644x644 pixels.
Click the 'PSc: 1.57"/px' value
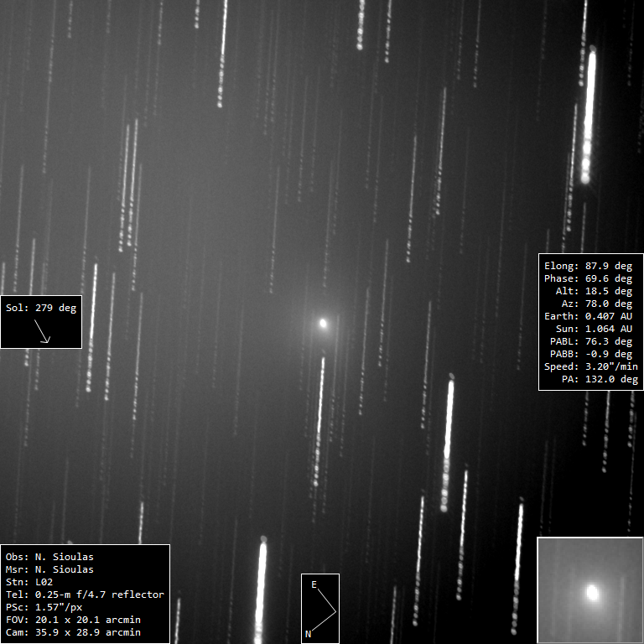[44, 607]
